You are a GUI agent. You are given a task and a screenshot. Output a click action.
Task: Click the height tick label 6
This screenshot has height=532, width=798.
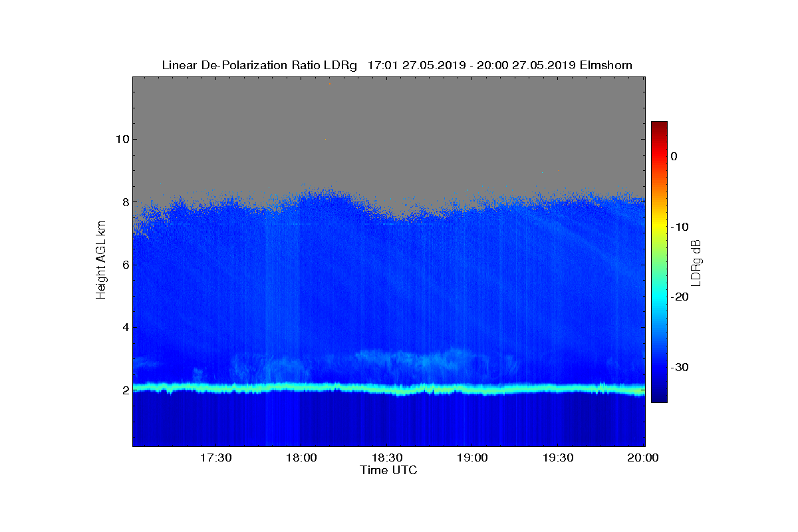tap(125, 265)
